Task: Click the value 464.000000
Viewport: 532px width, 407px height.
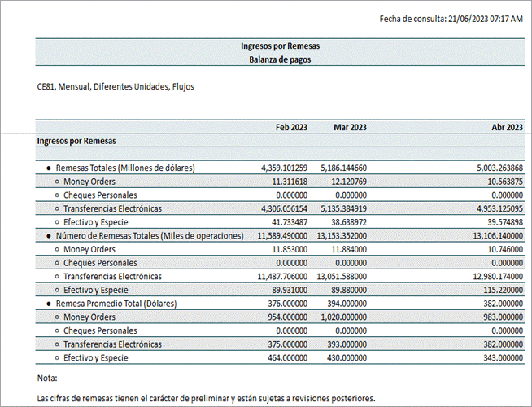Action: click(x=288, y=358)
